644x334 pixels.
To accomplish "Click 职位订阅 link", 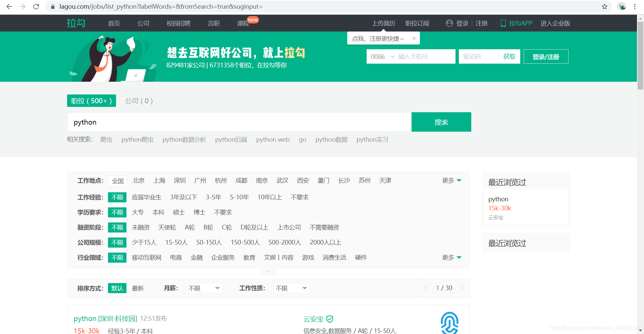I will (x=417, y=23).
